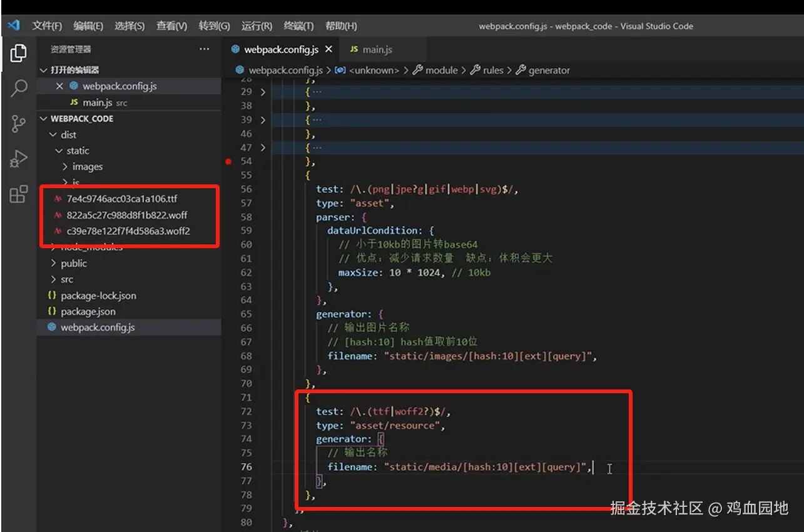Open the Extensions view icon
This screenshot has height=532, width=804.
tap(19, 194)
